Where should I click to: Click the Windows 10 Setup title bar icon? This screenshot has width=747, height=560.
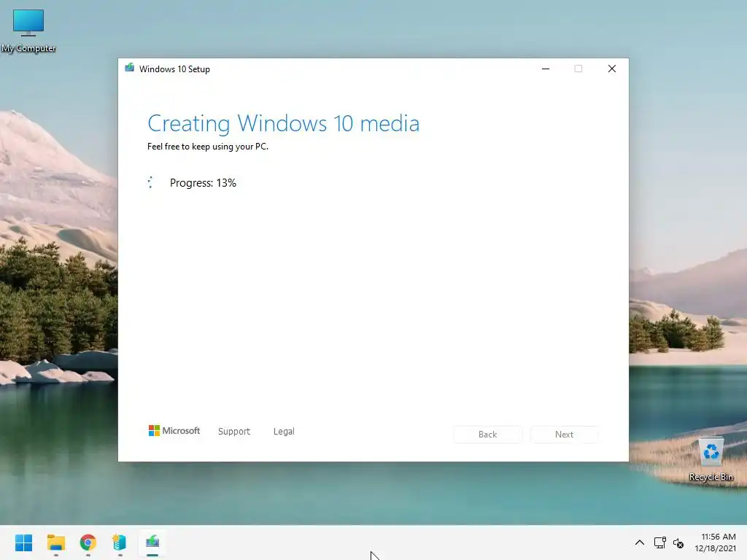click(130, 68)
